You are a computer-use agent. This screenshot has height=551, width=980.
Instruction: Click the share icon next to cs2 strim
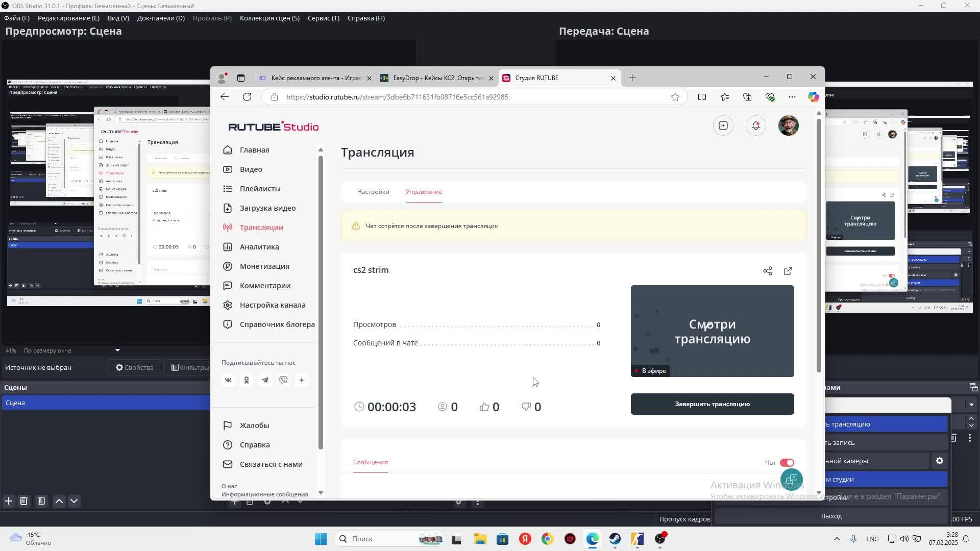pyautogui.click(x=767, y=271)
